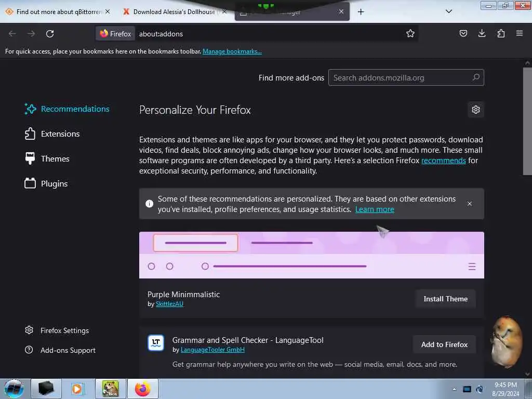Viewport: 532px width, 399px height.
Task: Focus the Search addons.mozilla.org field
Action: pos(406,78)
